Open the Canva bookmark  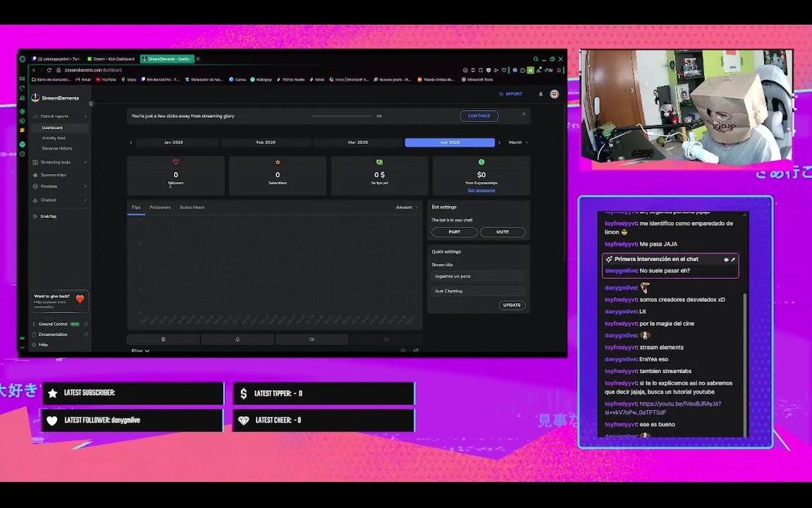tap(238, 80)
